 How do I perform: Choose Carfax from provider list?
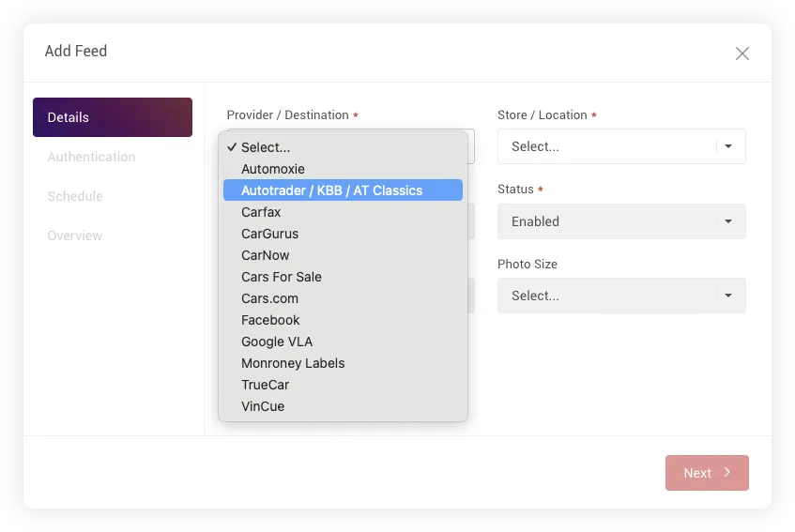pyautogui.click(x=343, y=212)
